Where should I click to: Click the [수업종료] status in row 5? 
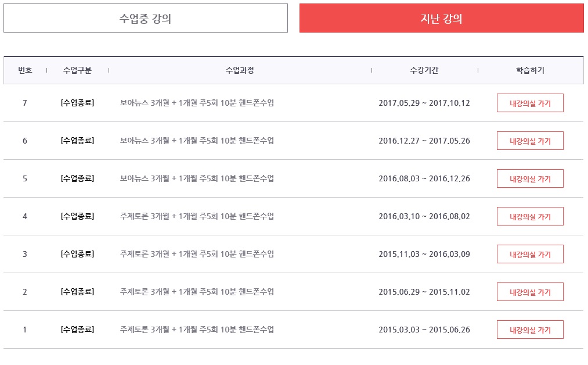coord(77,178)
